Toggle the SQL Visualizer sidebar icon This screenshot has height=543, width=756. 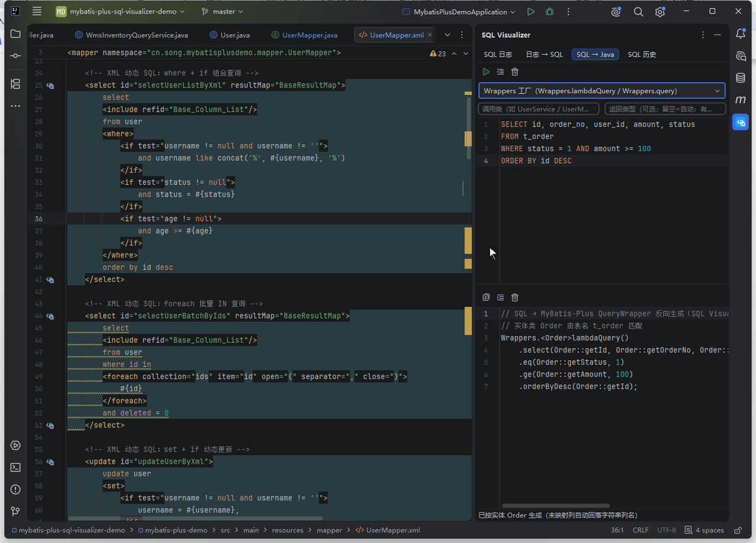[x=741, y=122]
